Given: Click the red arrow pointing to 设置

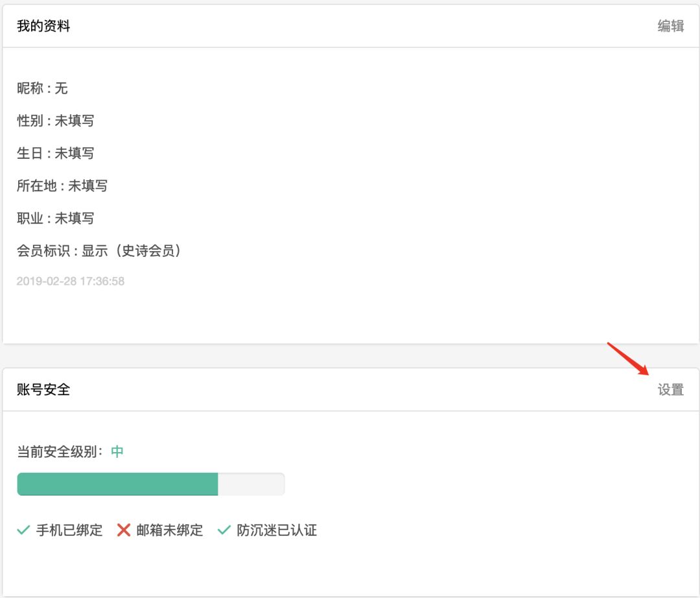Looking at the screenshot, I should pyautogui.click(x=627, y=359).
